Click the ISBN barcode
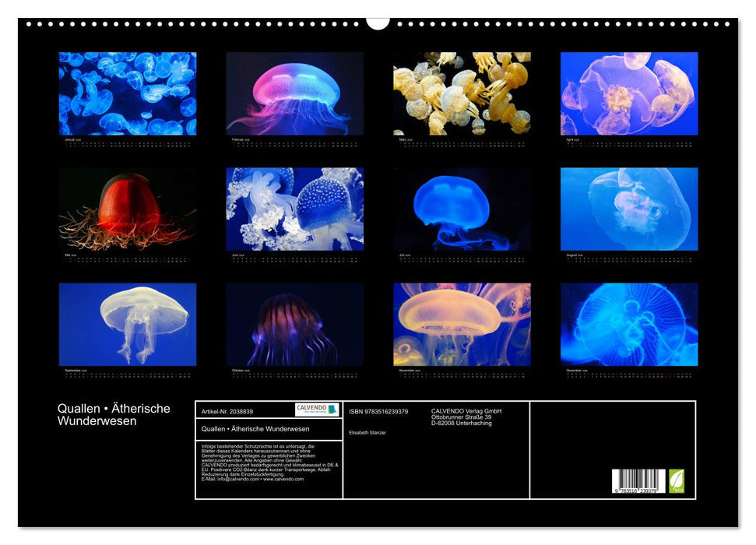This screenshot has height=545, width=756. point(638,481)
